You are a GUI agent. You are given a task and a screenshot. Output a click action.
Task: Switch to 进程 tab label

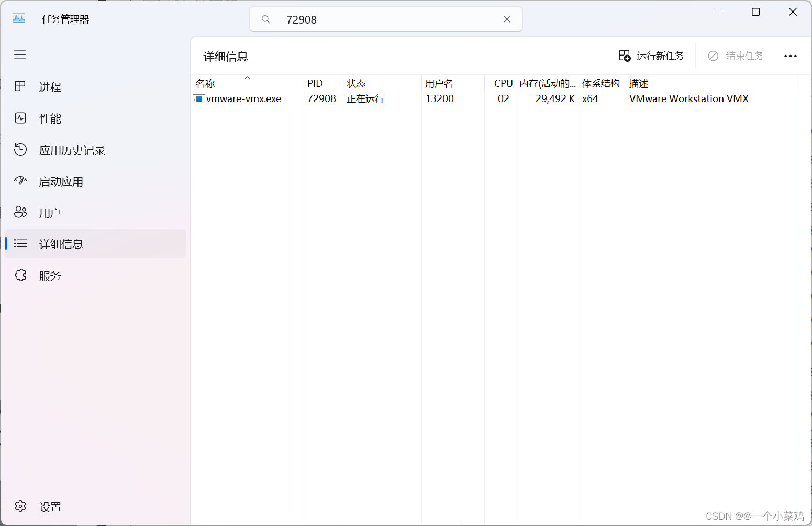click(x=50, y=87)
